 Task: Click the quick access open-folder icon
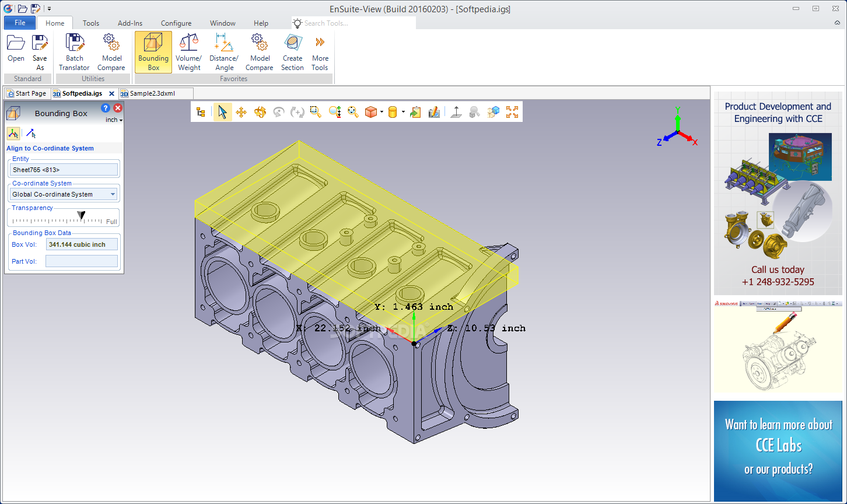(x=22, y=8)
